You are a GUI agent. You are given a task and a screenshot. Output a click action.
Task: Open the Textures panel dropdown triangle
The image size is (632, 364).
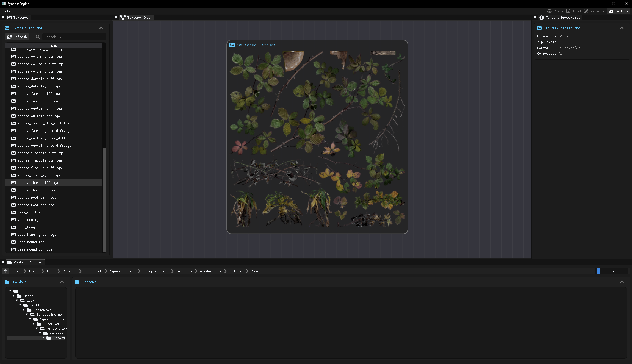pyautogui.click(x=3, y=18)
